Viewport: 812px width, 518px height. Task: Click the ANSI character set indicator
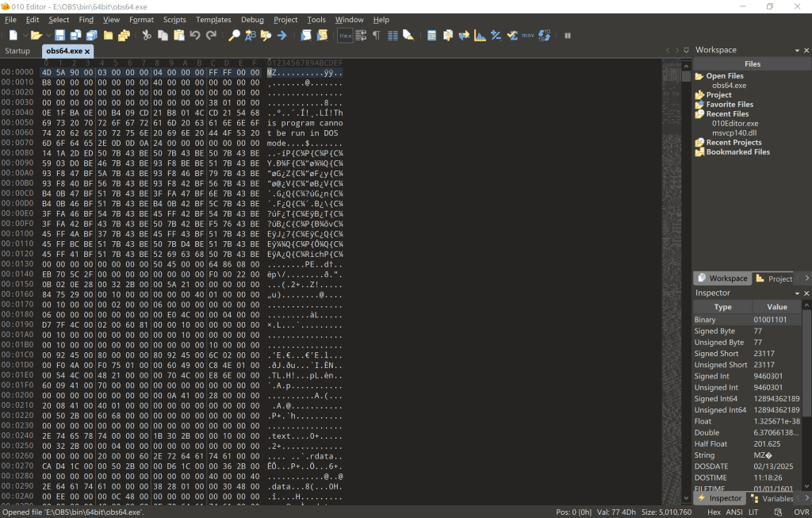click(734, 512)
